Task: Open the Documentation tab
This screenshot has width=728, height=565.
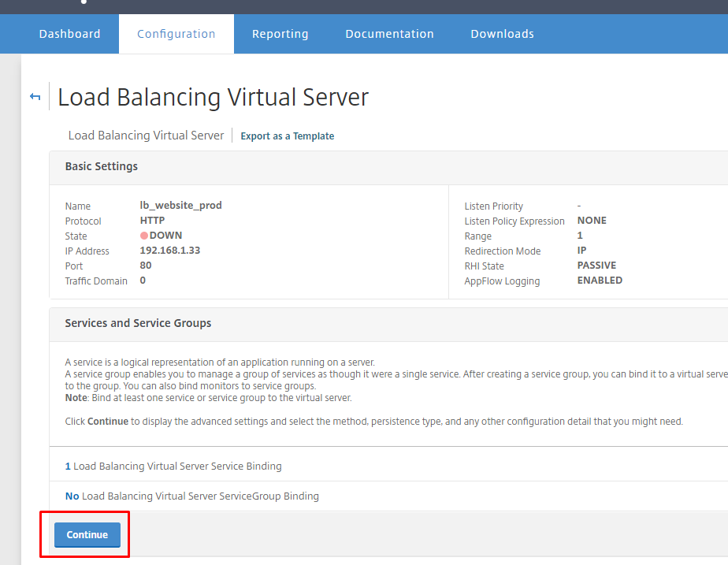Action: click(389, 34)
